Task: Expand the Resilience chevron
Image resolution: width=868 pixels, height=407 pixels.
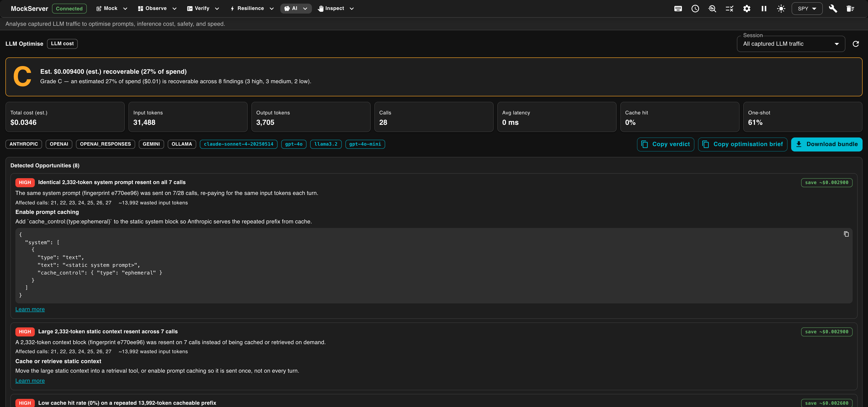Action: (271, 9)
